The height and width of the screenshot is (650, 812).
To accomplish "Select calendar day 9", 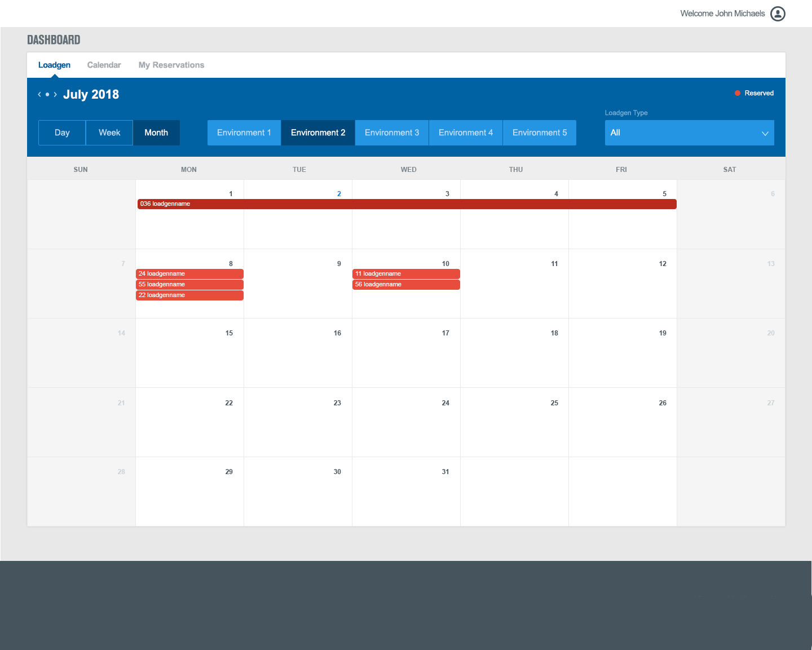I will 339,264.
